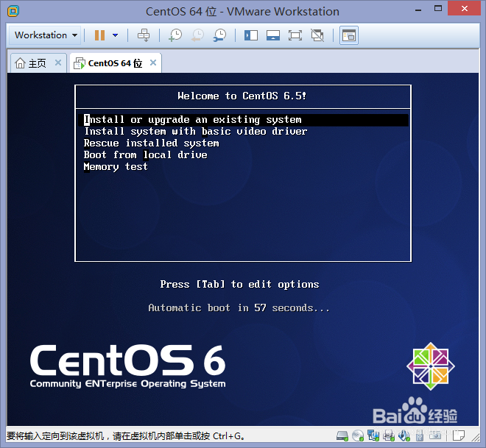
Task: Open the Workstation menu dropdown
Action: coord(45,35)
